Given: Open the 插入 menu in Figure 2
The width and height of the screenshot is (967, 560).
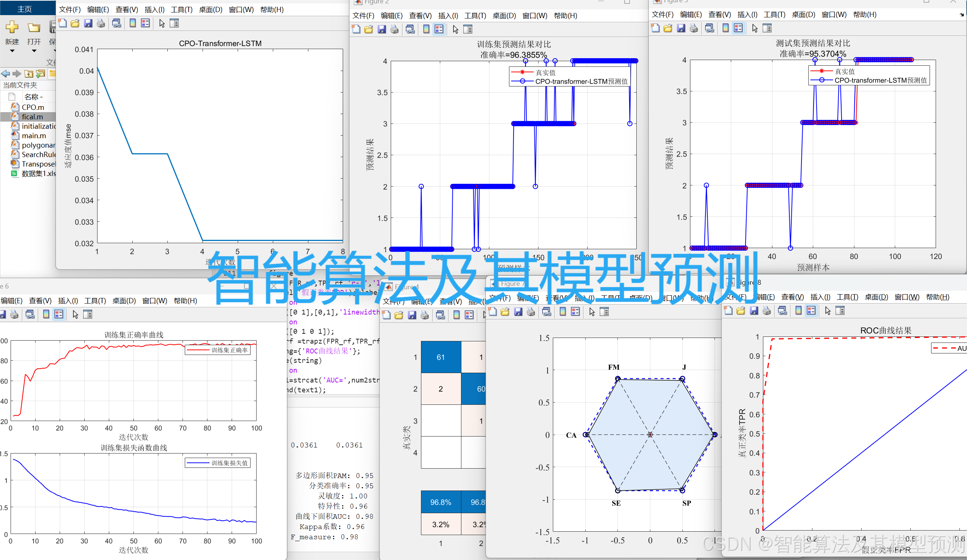Looking at the screenshot, I should 448,16.
